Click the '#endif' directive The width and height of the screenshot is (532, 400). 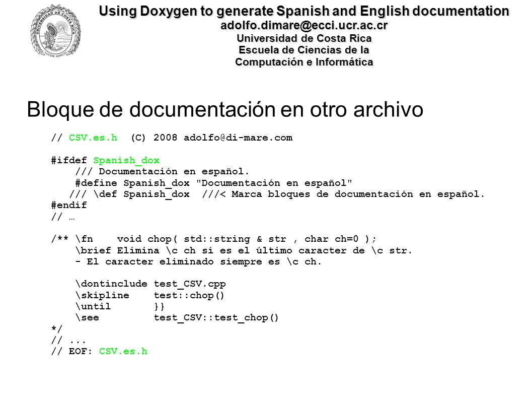[69, 205]
